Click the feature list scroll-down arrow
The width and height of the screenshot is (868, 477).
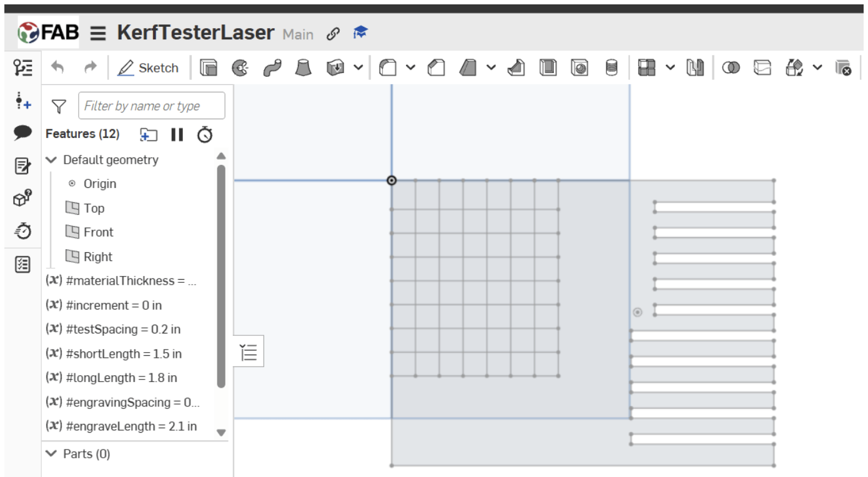pyautogui.click(x=221, y=432)
